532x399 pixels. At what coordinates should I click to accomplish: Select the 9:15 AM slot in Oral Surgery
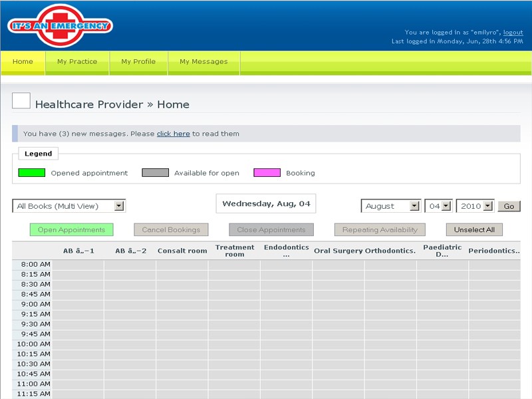click(x=338, y=314)
